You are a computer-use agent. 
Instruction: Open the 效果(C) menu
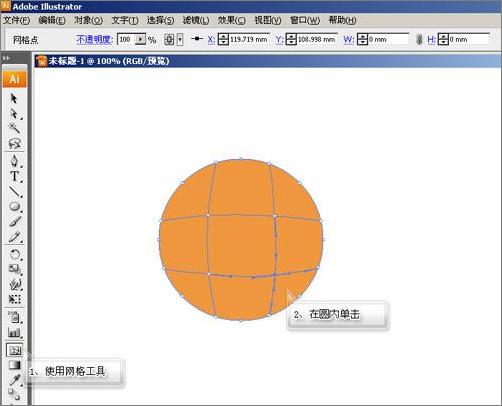pos(231,20)
